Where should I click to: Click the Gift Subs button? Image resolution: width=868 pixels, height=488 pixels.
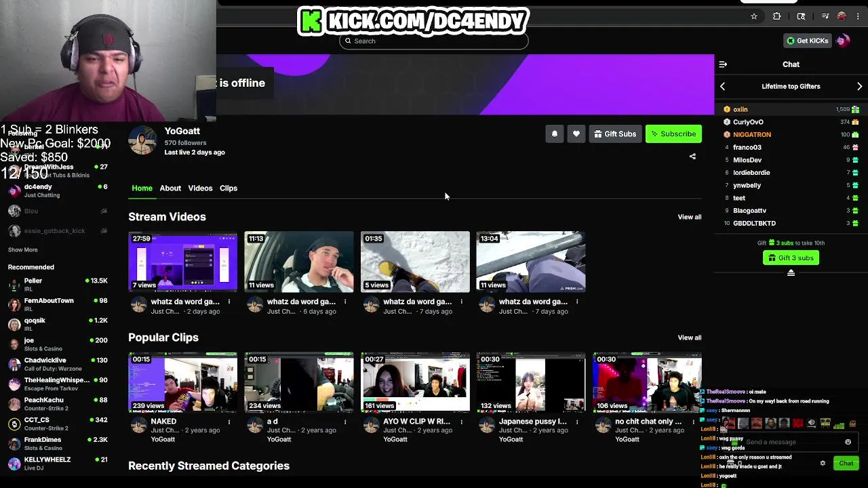[615, 134]
